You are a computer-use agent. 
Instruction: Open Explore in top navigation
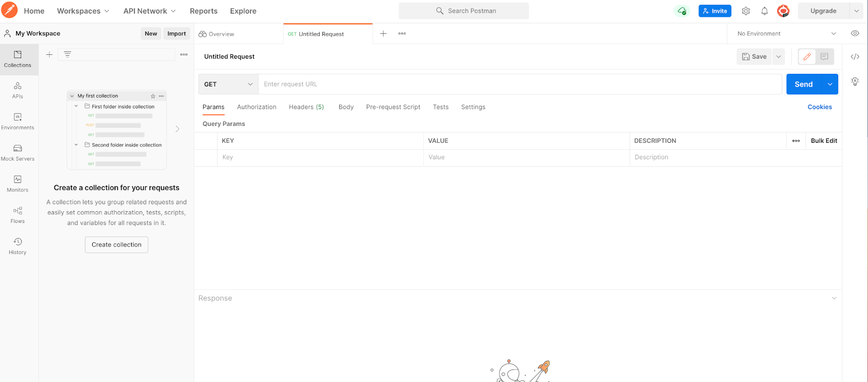(x=243, y=11)
